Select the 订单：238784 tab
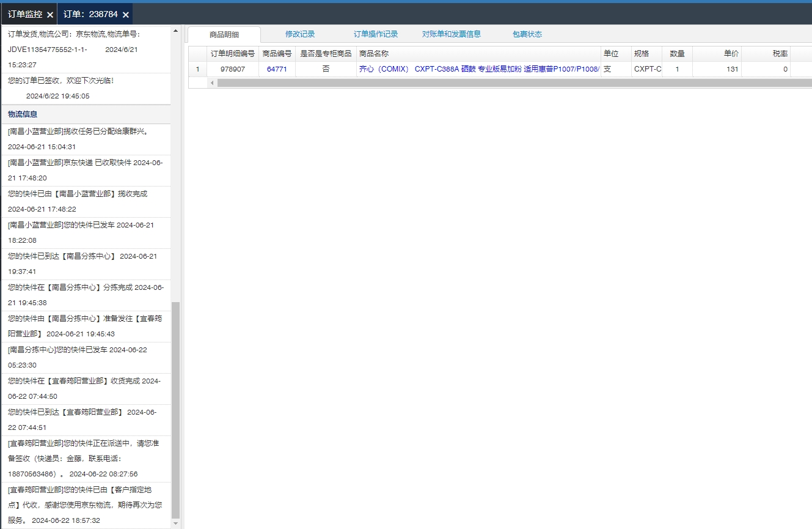 (x=90, y=14)
